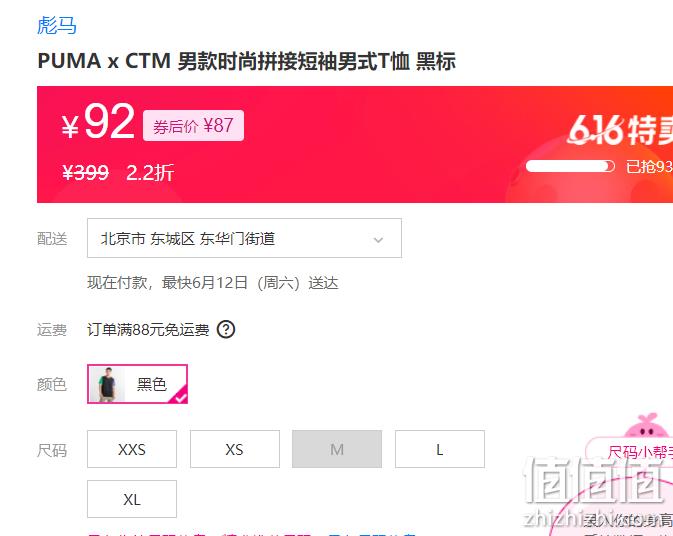The image size is (673, 536).
Task: Expand the delivery address dropdown arrow
Action: tap(378, 239)
